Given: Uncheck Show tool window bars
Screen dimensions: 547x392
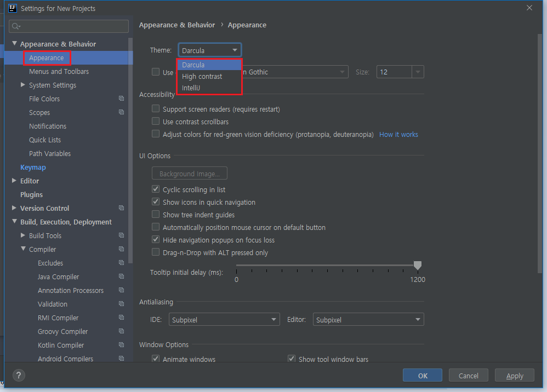Looking at the screenshot, I should coord(292,359).
